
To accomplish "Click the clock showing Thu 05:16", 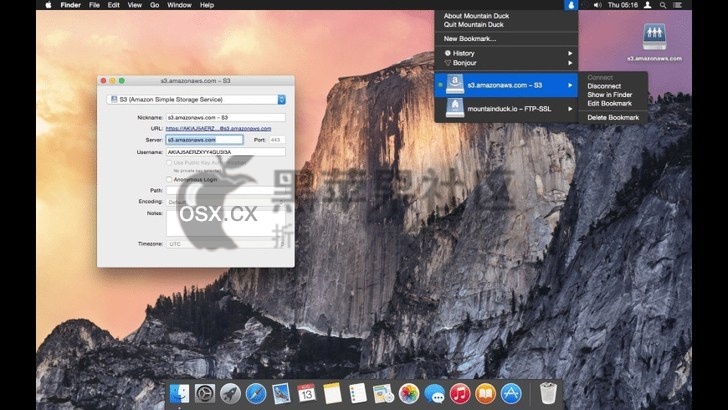I will (x=623, y=5).
